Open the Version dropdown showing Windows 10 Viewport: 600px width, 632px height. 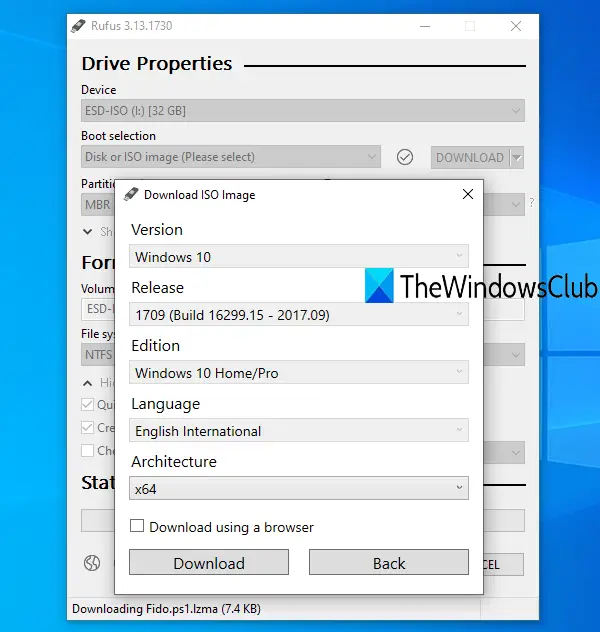(x=299, y=256)
